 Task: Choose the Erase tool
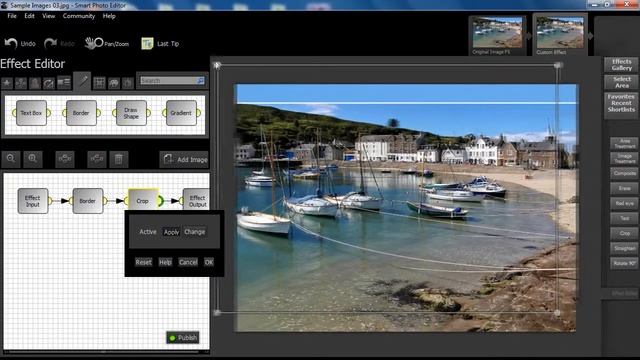[624, 189]
